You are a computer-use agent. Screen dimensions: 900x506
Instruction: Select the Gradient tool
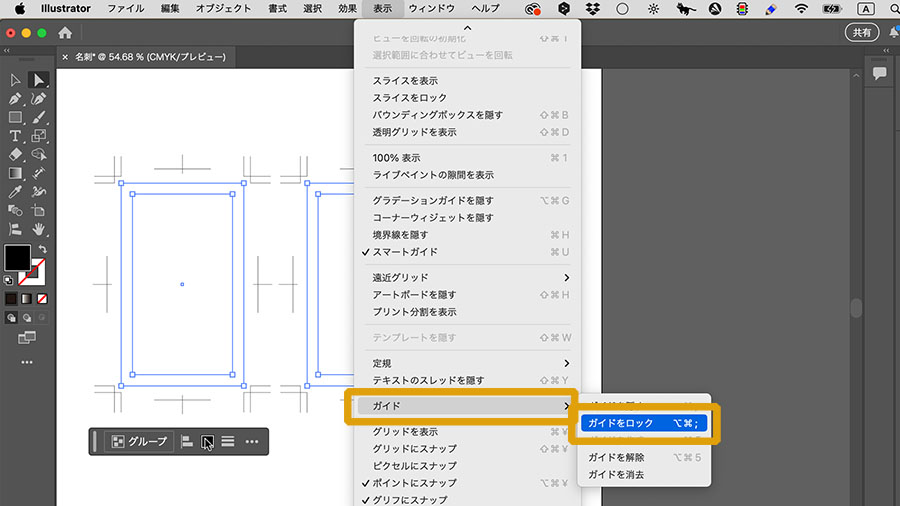click(15, 173)
